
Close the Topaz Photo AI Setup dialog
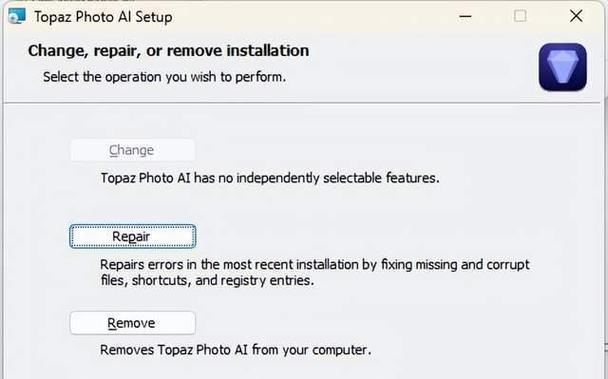[576, 16]
